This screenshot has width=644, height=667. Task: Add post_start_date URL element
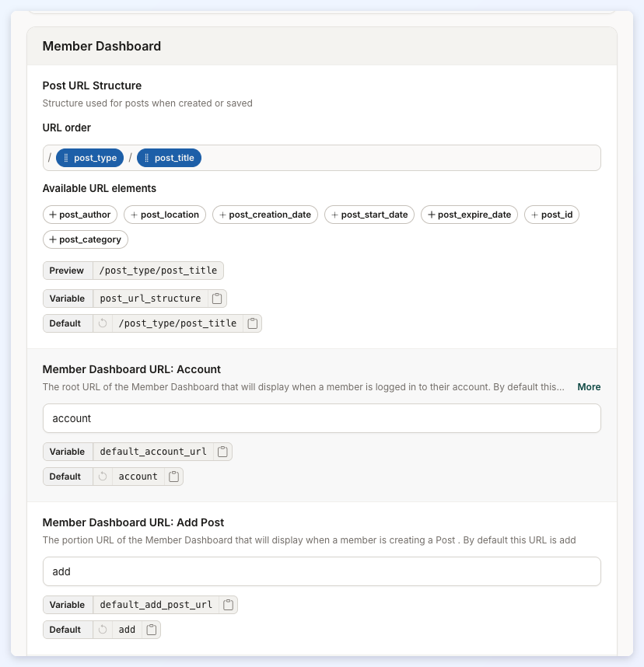coord(369,215)
